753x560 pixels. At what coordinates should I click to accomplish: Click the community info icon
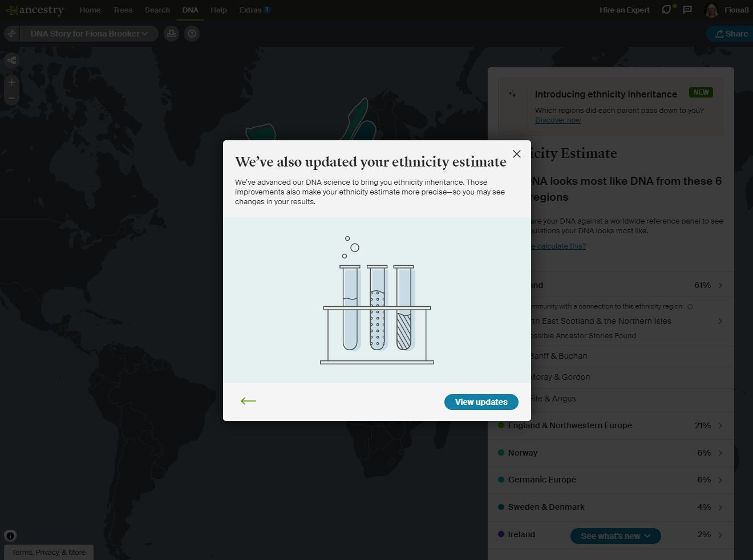click(x=690, y=307)
